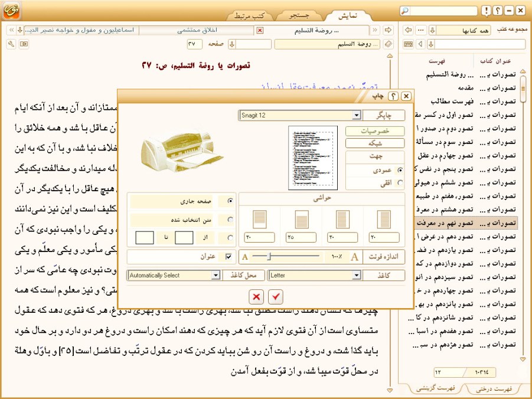Click the print preview thumbnail
The image size is (532, 399).
(x=313, y=158)
